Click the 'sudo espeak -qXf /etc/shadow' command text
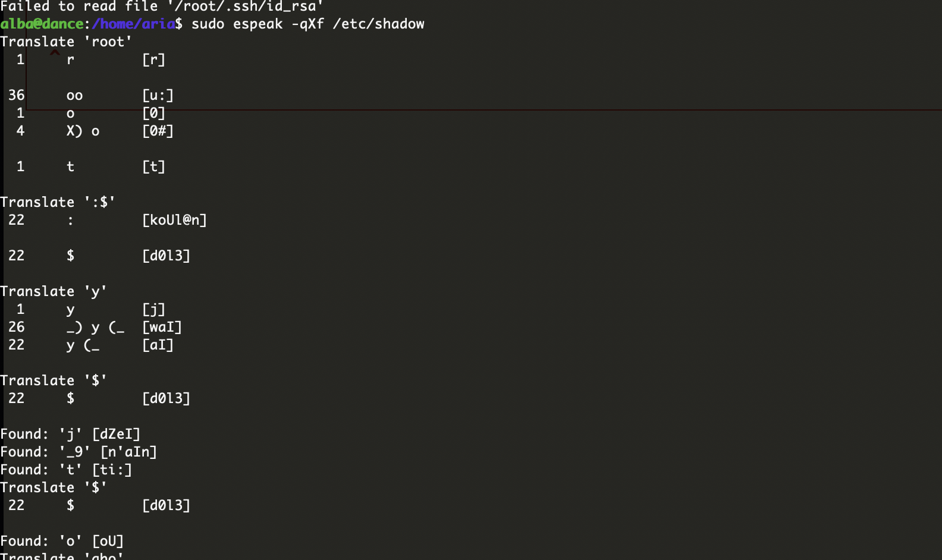Viewport: 942px width, 560px height. click(x=308, y=24)
